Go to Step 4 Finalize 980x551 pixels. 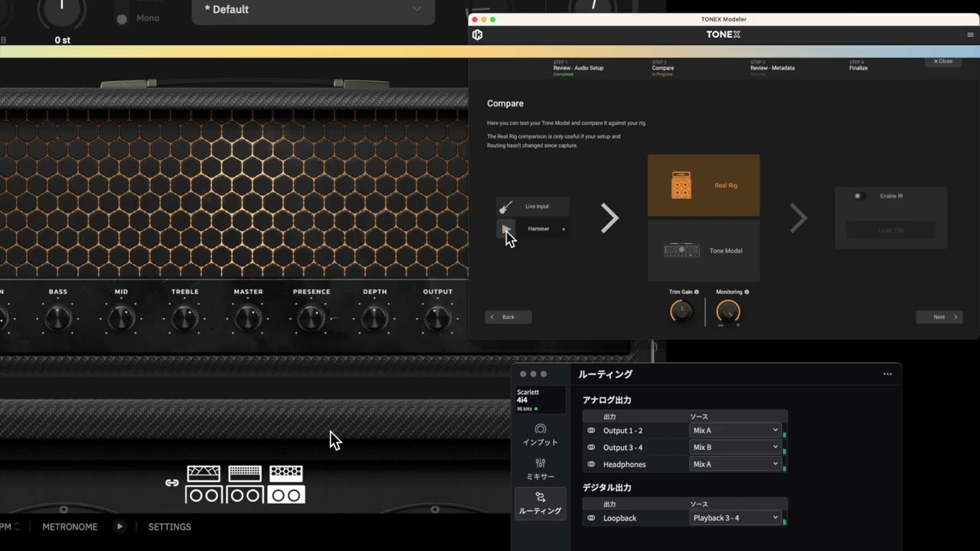pyautogui.click(x=858, y=65)
